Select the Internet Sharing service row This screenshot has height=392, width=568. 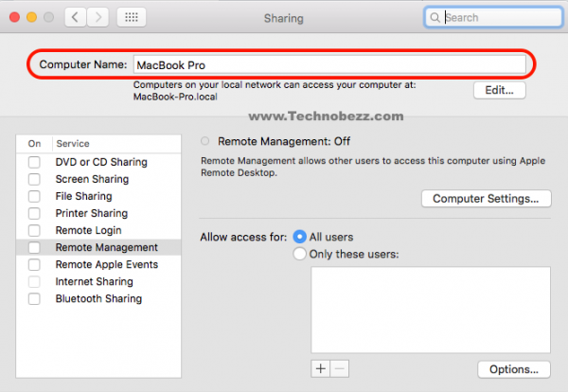[98, 281]
